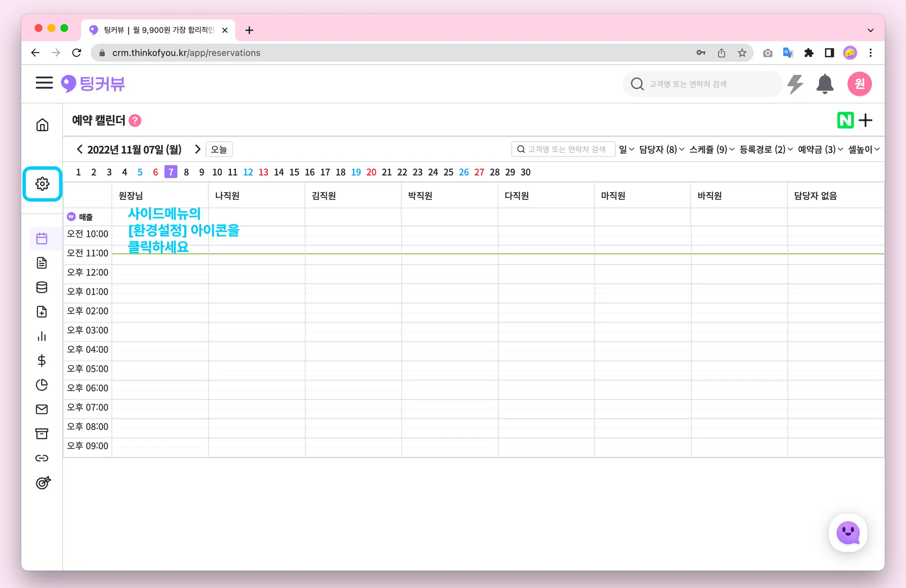This screenshot has width=906, height=588.
Task: Click the pie chart statistics icon
Action: click(x=42, y=385)
